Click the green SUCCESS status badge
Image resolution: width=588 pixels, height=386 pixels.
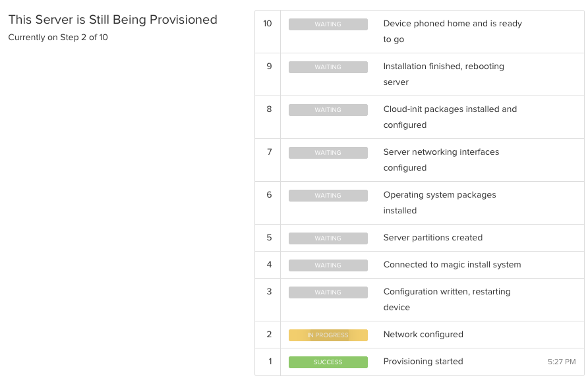[x=328, y=362]
